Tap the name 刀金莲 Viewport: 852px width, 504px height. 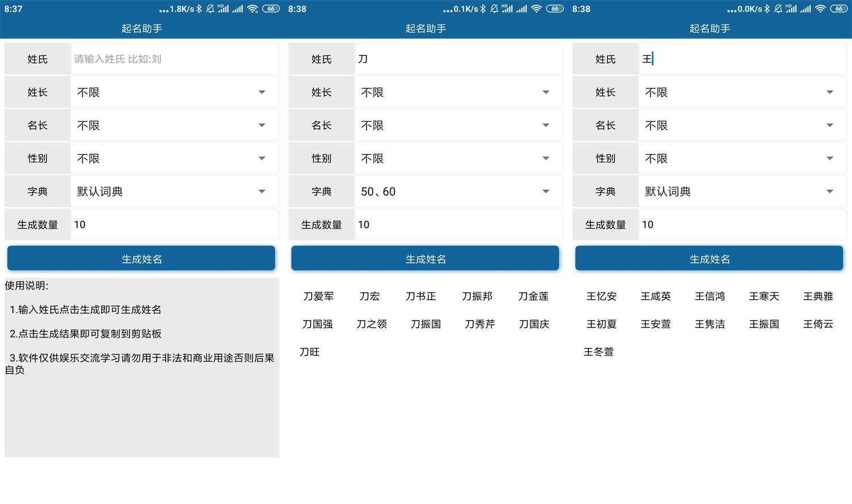[x=533, y=296]
